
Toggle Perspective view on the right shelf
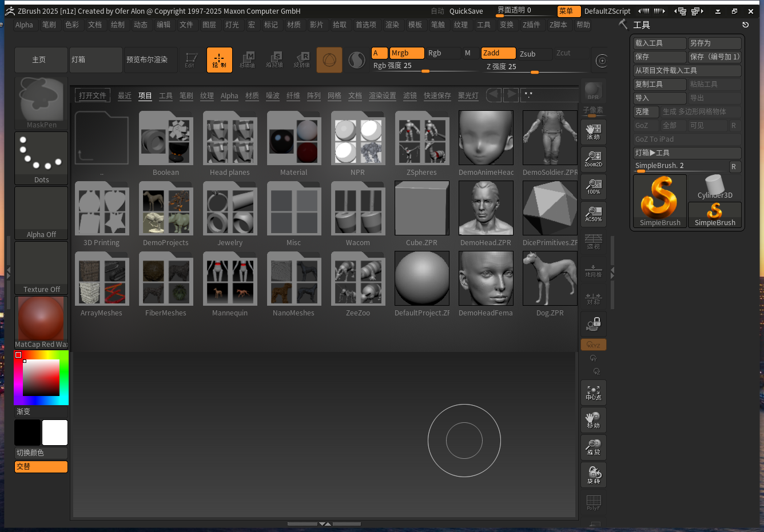[593, 242]
